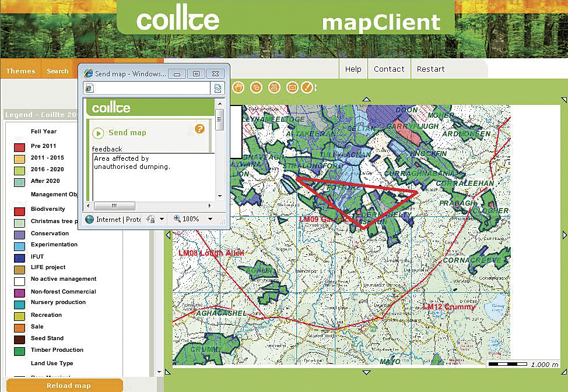Click the AGHACASHEL map label
This screenshot has height=392, width=568.
(221, 313)
